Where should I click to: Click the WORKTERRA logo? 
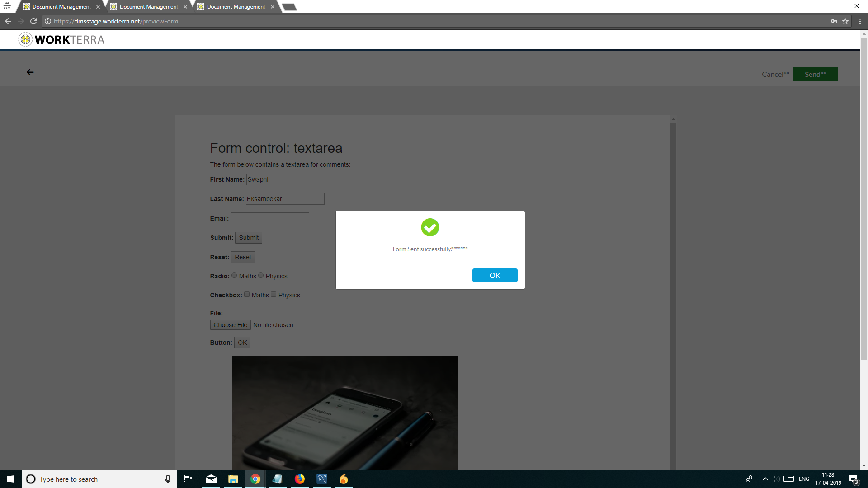click(61, 40)
